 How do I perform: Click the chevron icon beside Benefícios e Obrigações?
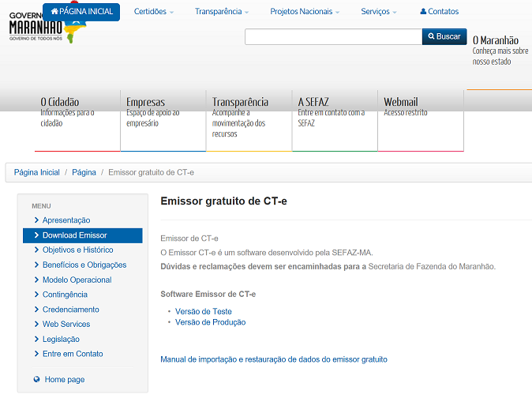(x=36, y=265)
